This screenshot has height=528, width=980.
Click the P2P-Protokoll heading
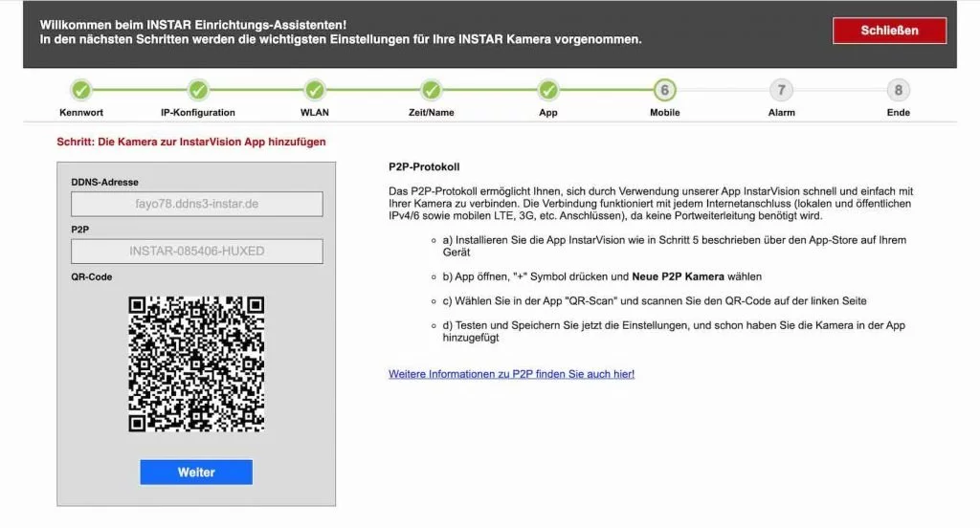pos(424,166)
